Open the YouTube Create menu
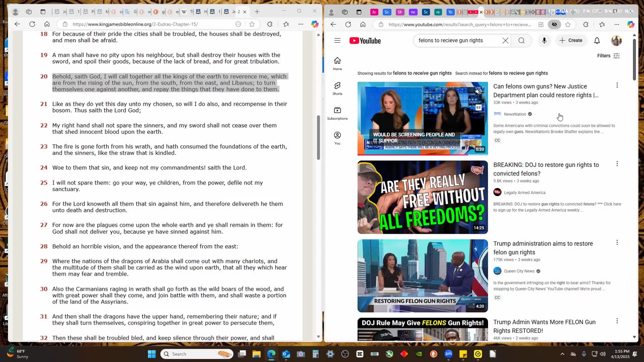The image size is (644, 362). (x=571, y=40)
